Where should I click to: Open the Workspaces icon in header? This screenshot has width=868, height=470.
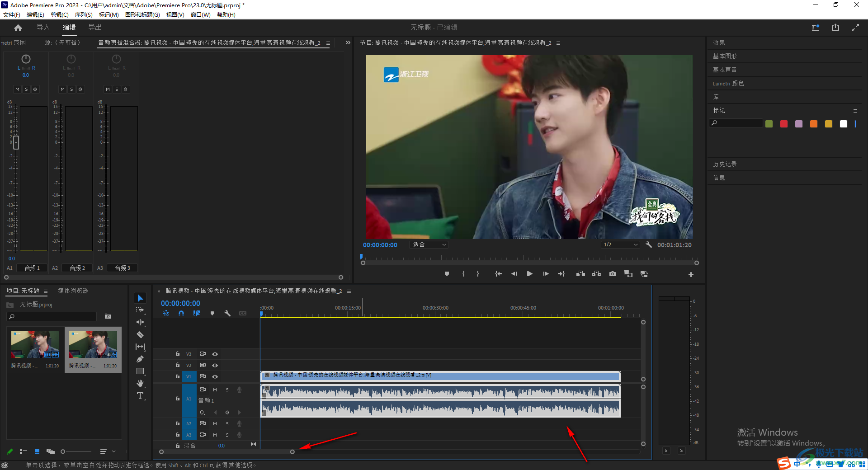click(816, 28)
